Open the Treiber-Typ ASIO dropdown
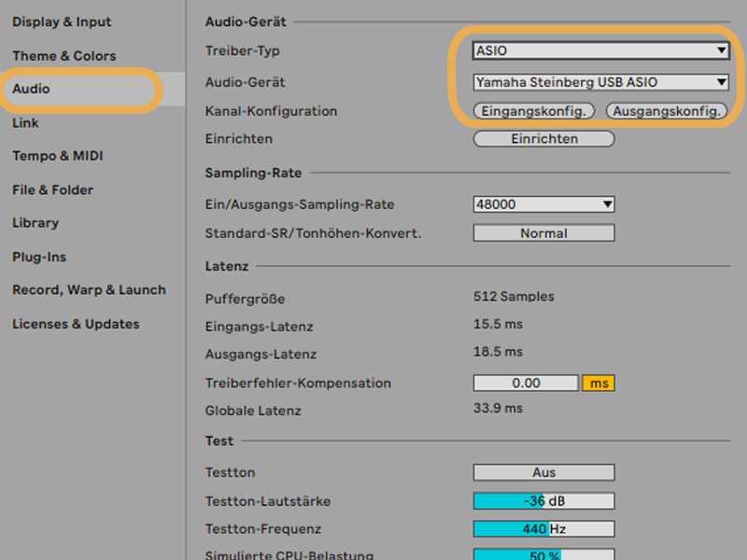 click(600, 50)
